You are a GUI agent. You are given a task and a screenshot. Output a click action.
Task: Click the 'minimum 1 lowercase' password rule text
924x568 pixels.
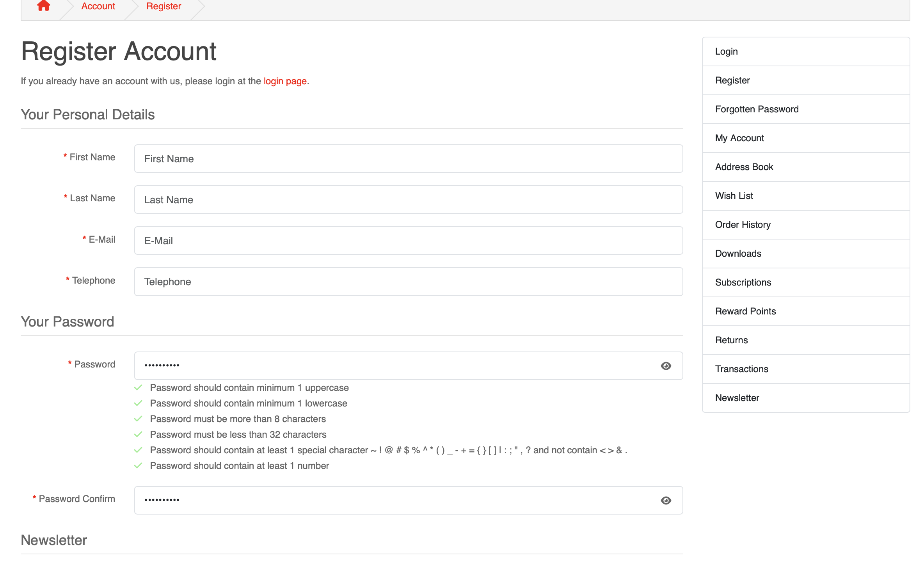coord(249,403)
